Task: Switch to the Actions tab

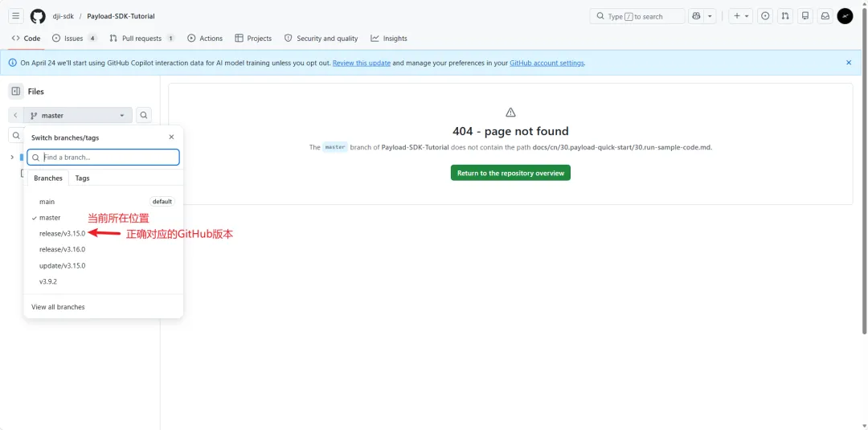Action: pos(205,39)
